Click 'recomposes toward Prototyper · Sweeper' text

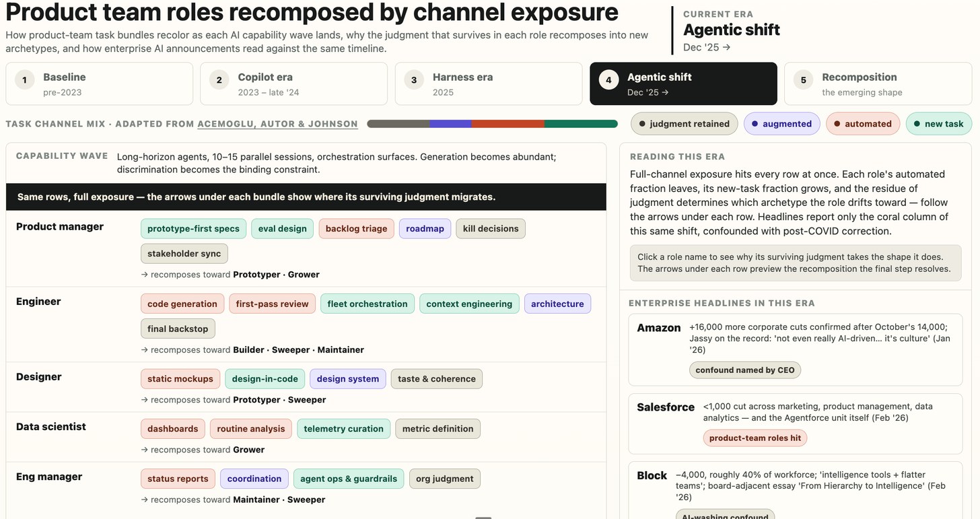point(234,400)
